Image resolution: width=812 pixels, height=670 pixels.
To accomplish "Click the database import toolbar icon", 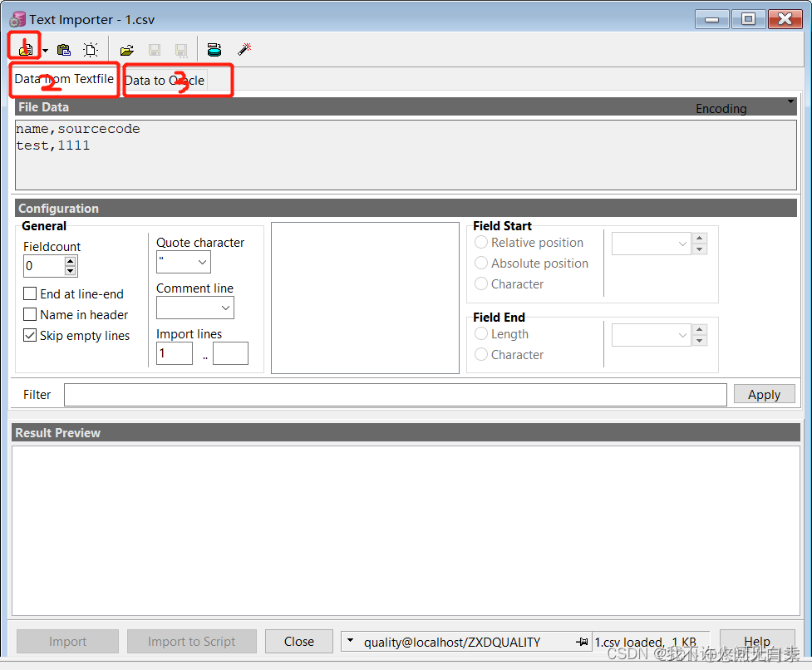I will 214,50.
